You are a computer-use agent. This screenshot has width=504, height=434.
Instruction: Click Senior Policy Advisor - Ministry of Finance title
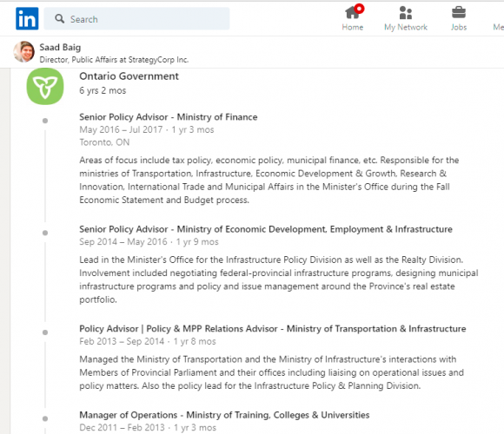pyautogui.click(x=169, y=117)
